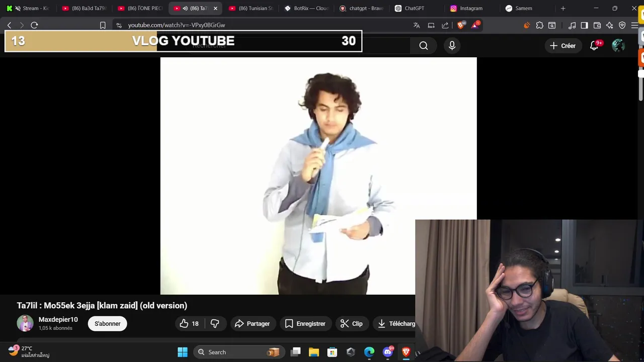Open the Brave browser taskbar icon
Image resolution: width=644 pixels, height=362 pixels.
pyautogui.click(x=406, y=352)
